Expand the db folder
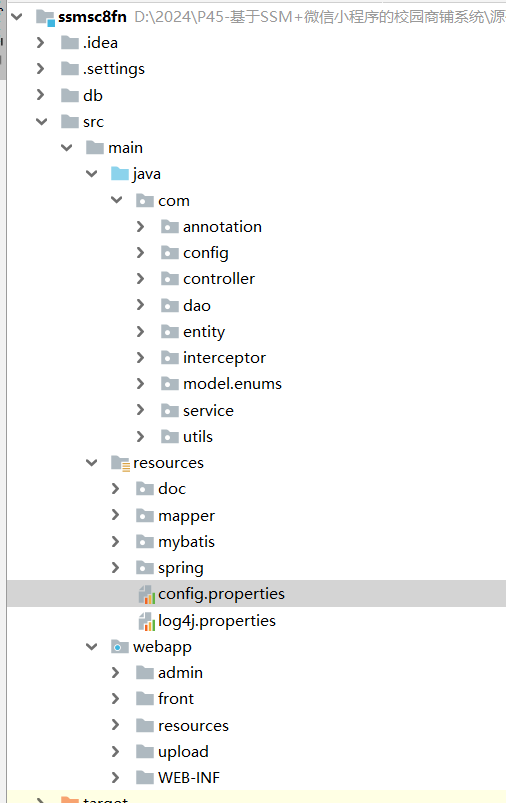 coord(40,95)
